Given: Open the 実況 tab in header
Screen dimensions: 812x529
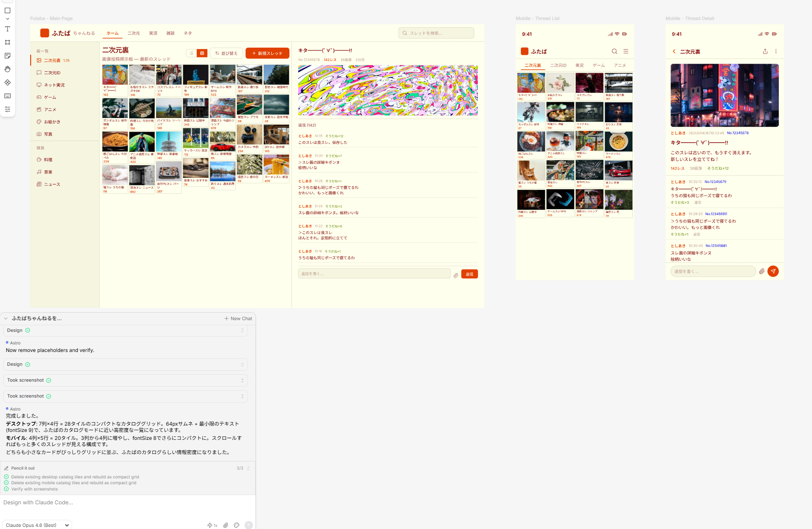Looking at the screenshot, I should (x=153, y=33).
